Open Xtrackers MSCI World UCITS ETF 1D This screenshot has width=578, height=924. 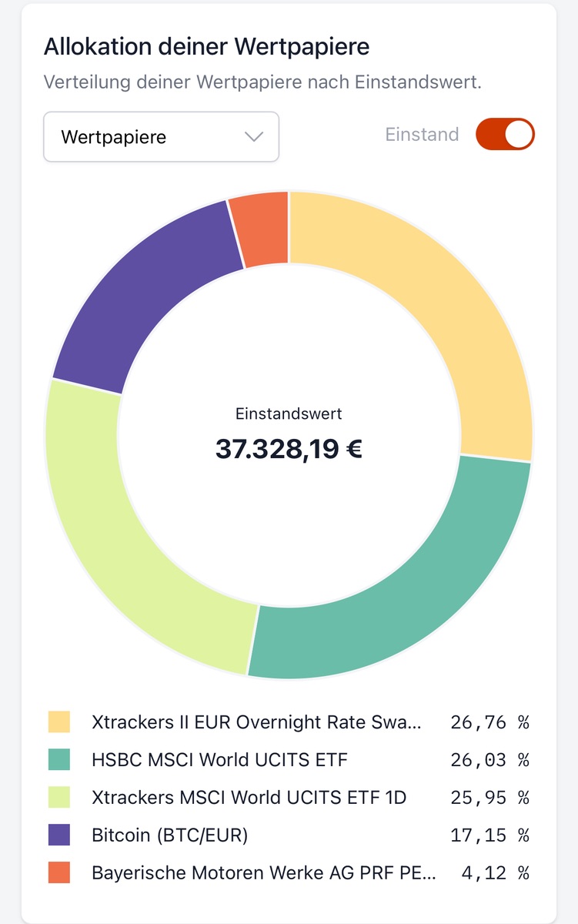(x=249, y=797)
